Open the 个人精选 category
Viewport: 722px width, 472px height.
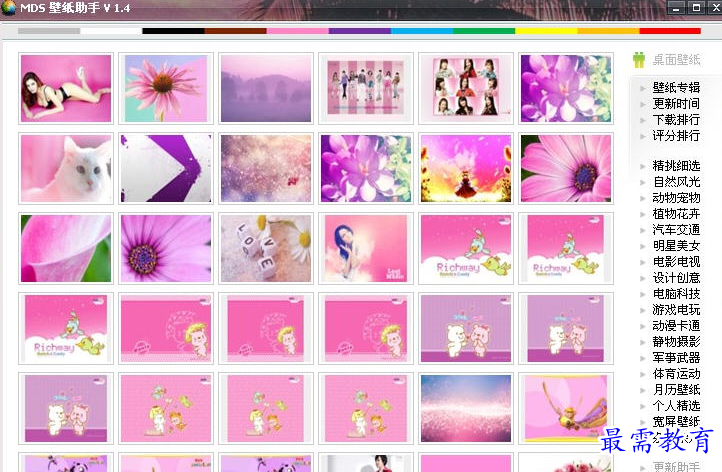pos(676,406)
